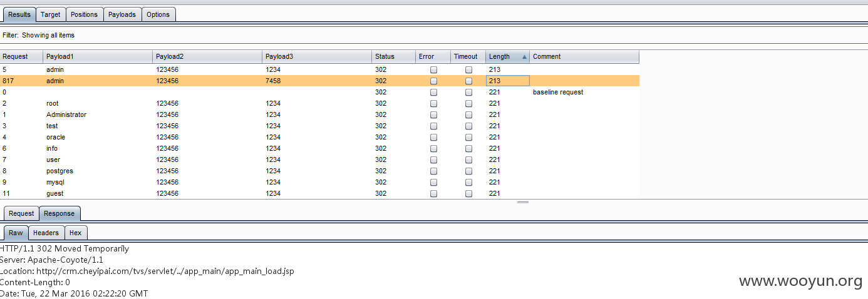Select the 'postgres' payload row
Screen dimensions: 868x299
(319, 171)
